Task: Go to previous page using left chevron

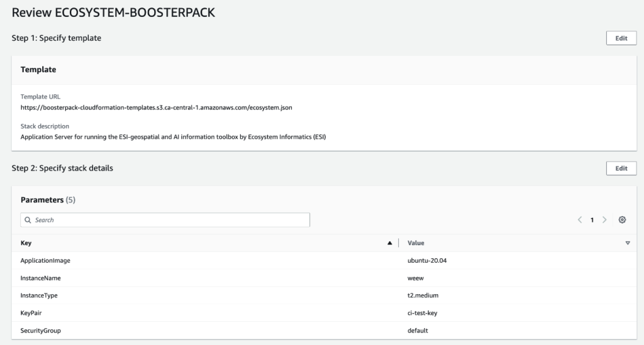Action: [x=579, y=220]
